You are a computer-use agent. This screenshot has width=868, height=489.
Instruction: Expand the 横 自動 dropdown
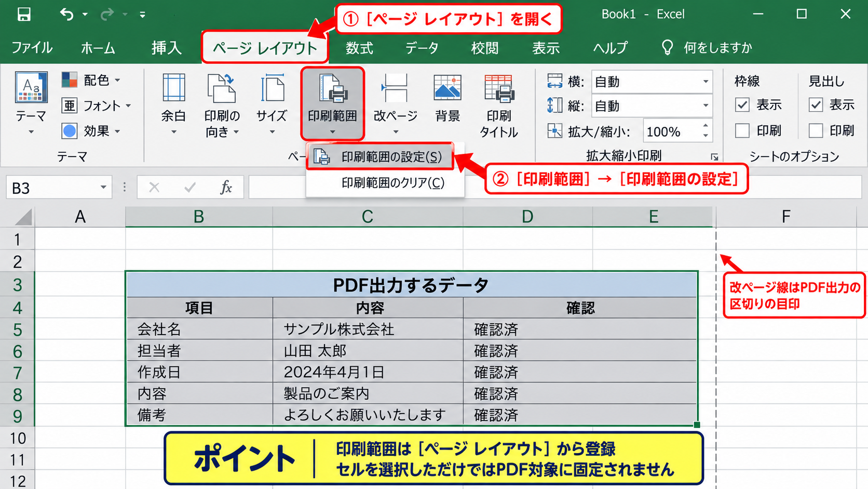[706, 82]
